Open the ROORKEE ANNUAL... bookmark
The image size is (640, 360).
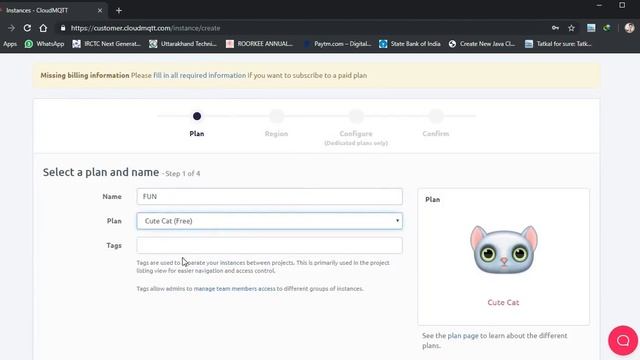(260, 44)
